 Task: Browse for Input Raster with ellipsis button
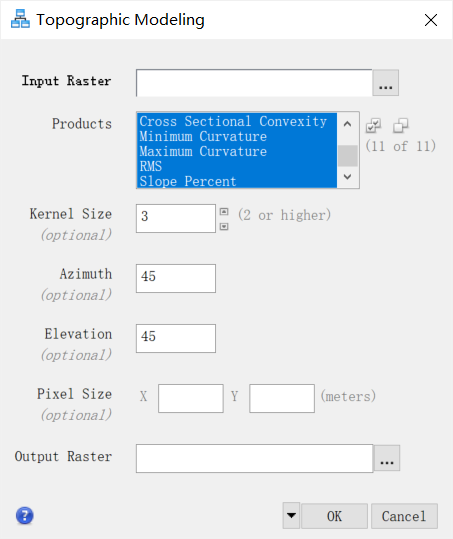pos(386,83)
